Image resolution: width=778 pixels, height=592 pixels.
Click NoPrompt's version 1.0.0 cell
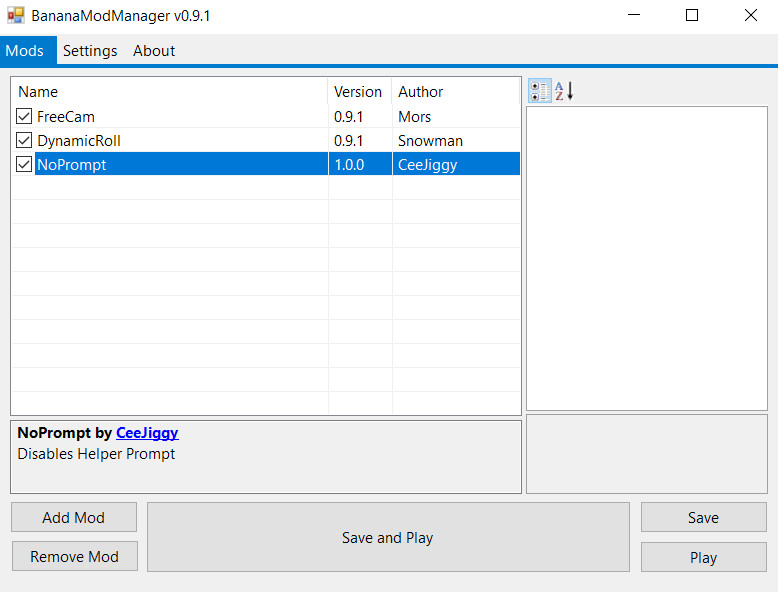click(x=349, y=165)
